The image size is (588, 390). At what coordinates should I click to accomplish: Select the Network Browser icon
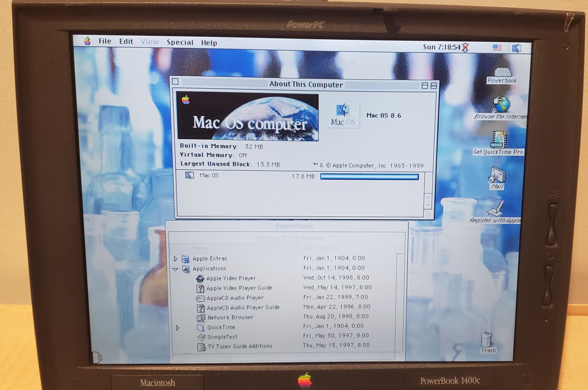tap(201, 318)
